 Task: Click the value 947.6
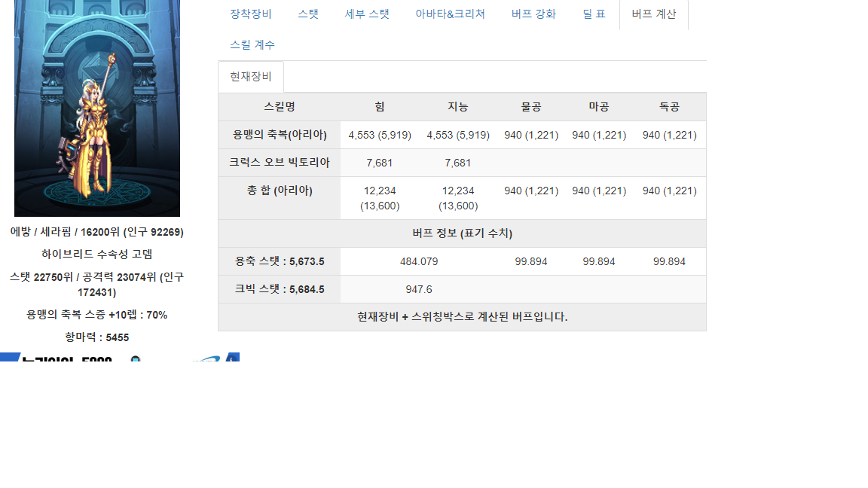(x=419, y=289)
